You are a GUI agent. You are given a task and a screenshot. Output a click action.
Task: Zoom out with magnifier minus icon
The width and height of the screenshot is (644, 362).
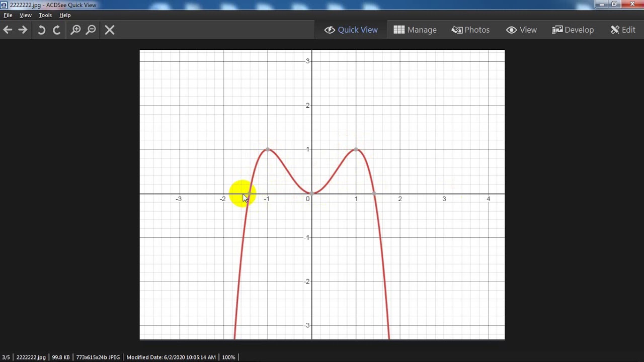pyautogui.click(x=91, y=30)
